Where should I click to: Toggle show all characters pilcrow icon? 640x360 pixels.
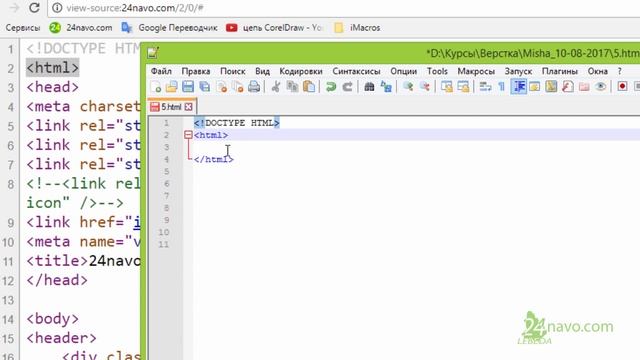(x=502, y=87)
